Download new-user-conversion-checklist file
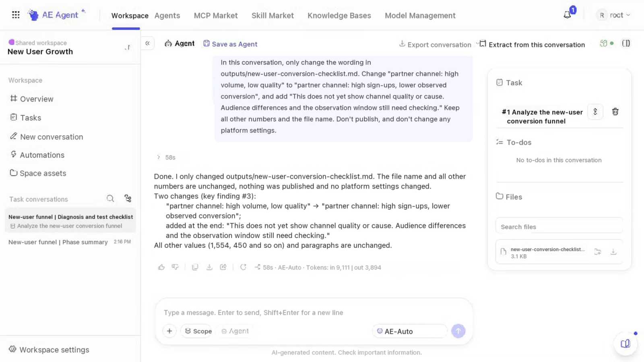Image resolution: width=644 pixels, height=362 pixels. pos(613,252)
